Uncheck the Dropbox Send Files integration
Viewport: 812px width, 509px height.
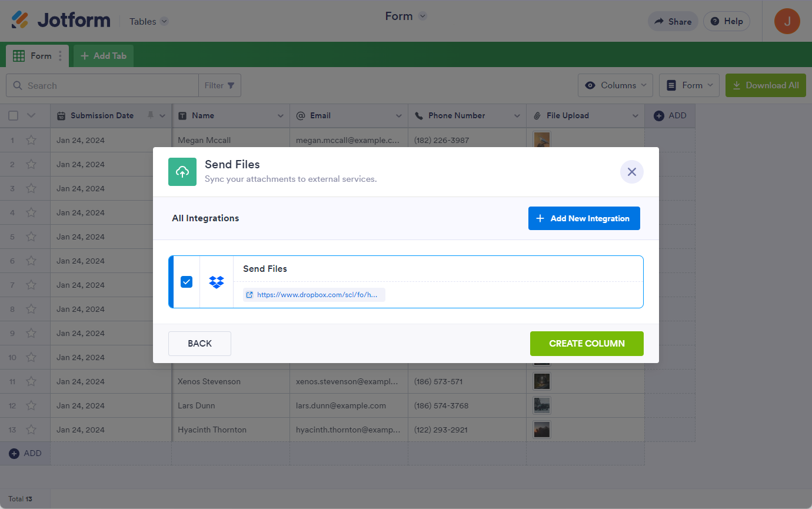tap(187, 282)
